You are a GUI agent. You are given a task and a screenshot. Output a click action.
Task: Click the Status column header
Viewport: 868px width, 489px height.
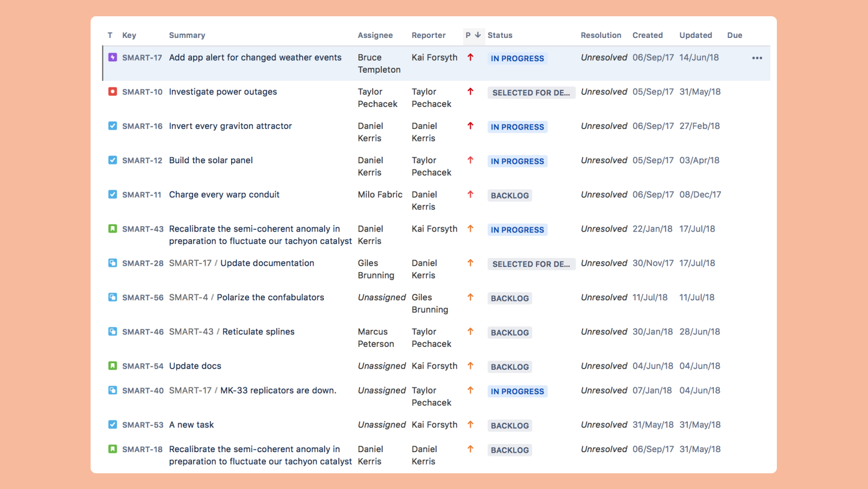(x=499, y=35)
